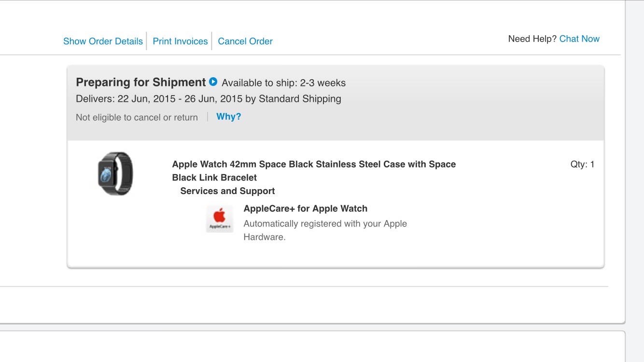Click the Qty: 1 label
The height and width of the screenshot is (362, 644).
pyautogui.click(x=582, y=165)
